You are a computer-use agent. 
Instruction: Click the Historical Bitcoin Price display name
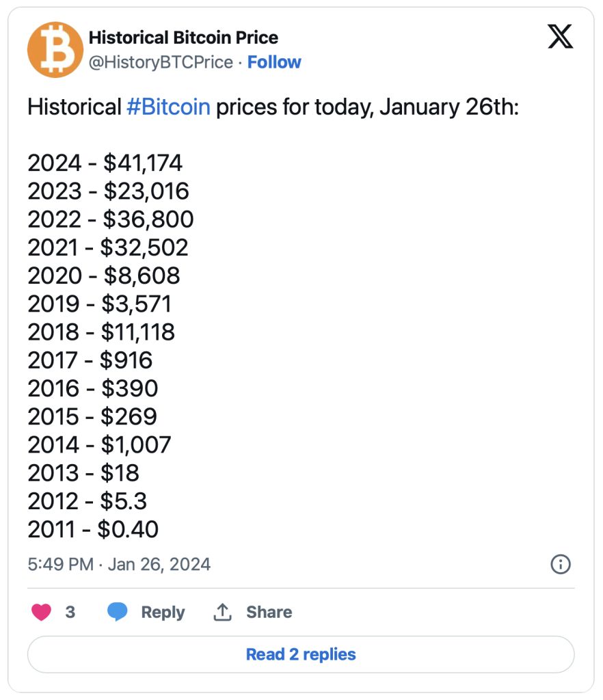[183, 37]
